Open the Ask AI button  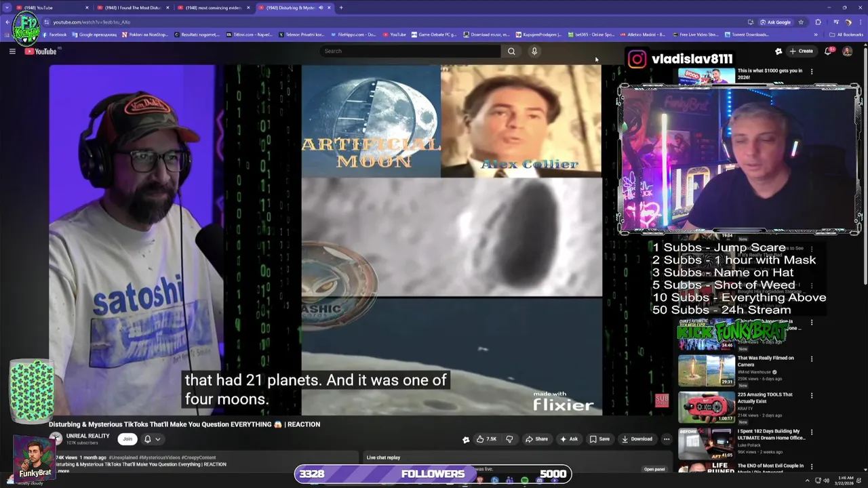pos(568,439)
